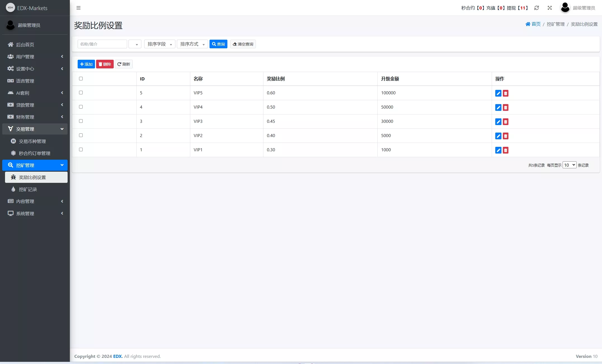Click the blue 查询 search button
Screen dimensions: 602x364
pyautogui.click(x=218, y=44)
